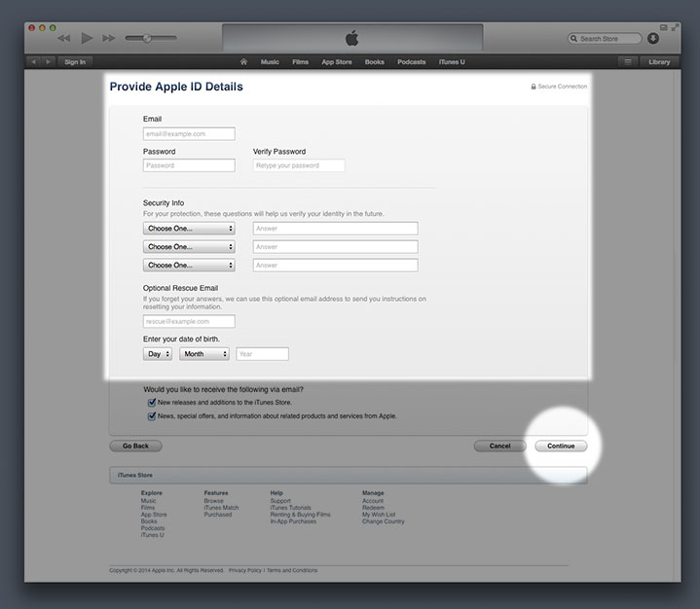Open the first Choose One security question dropdown

[x=189, y=229]
